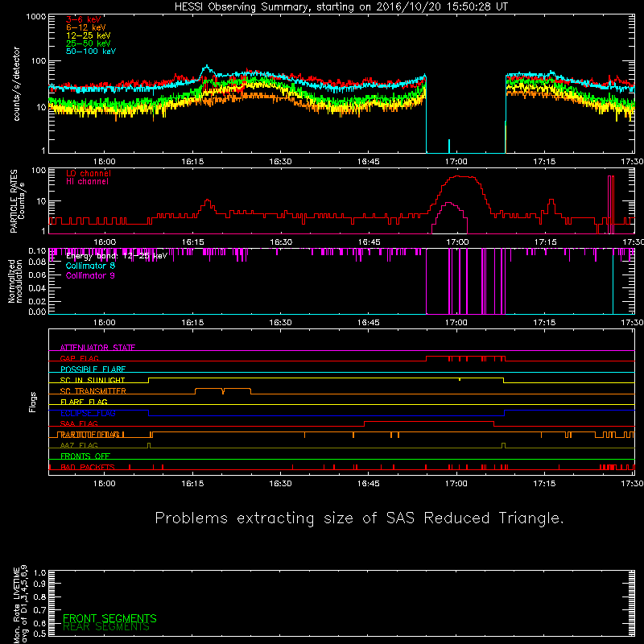
Task: Click the SAA FLAG raised segment near 16:55
Action: click(429, 422)
